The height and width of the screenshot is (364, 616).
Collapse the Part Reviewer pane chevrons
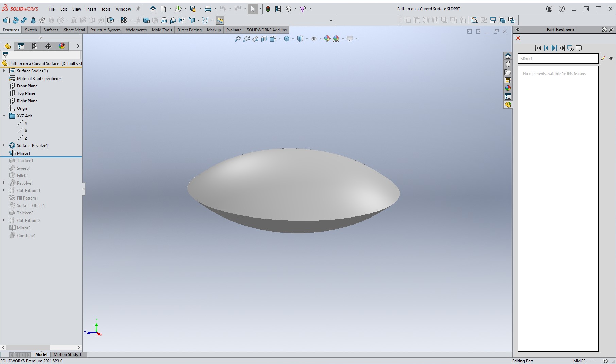click(518, 30)
